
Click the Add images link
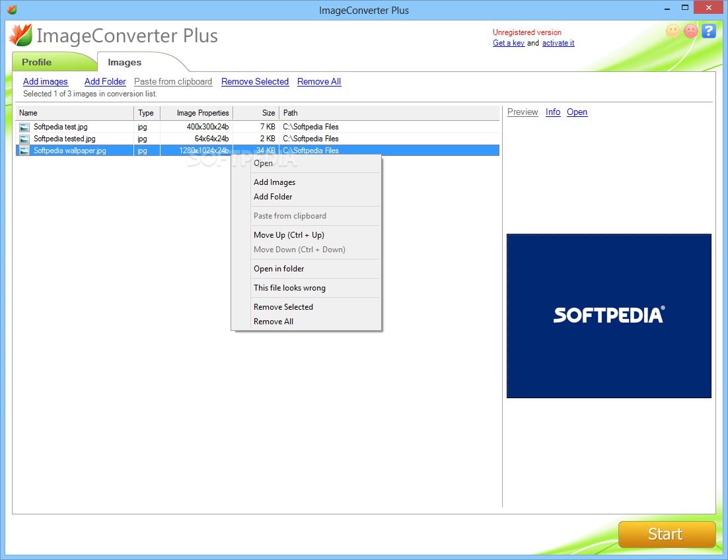(46, 82)
